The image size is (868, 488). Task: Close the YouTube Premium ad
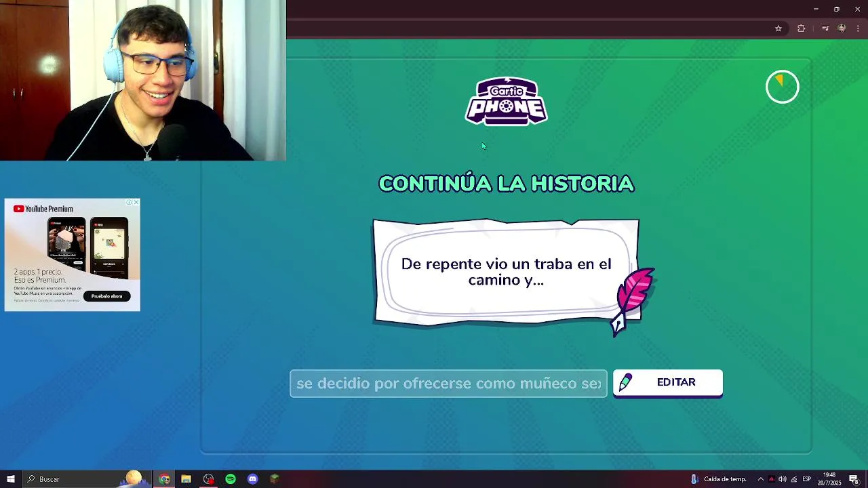(x=136, y=202)
